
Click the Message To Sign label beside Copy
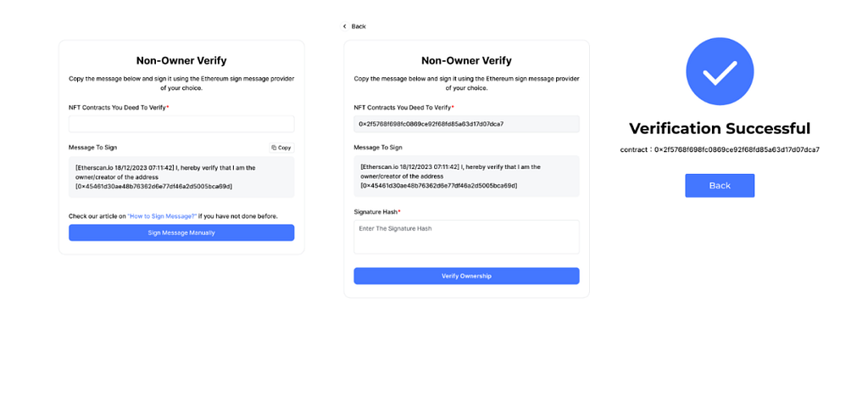click(93, 148)
